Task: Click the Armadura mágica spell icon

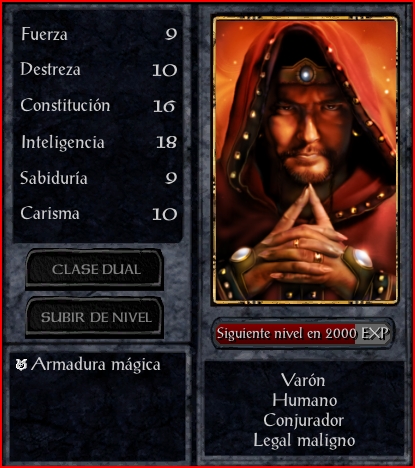Action: (21, 365)
